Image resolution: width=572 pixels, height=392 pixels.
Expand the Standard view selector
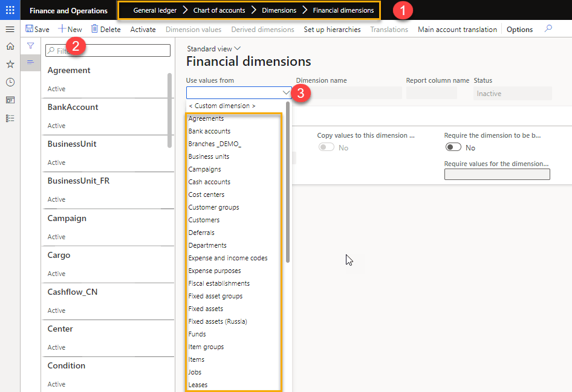coord(213,49)
